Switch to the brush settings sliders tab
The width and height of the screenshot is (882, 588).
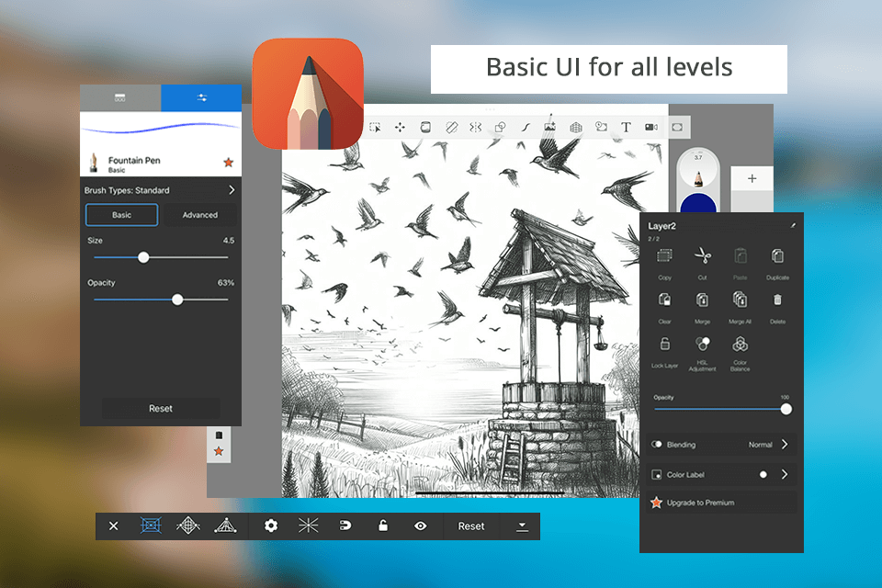point(201,98)
